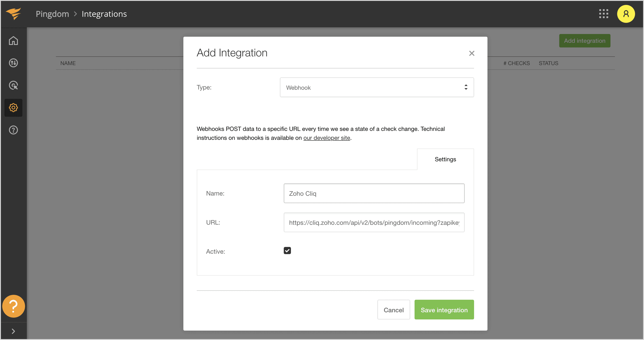644x340 pixels.
Task: Open the visitor insights cursor icon
Action: (13, 85)
